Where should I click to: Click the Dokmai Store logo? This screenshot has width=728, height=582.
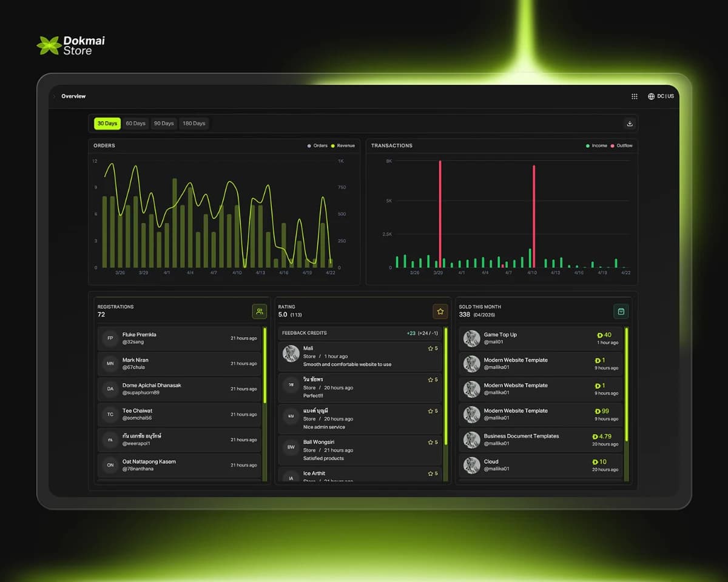70,44
